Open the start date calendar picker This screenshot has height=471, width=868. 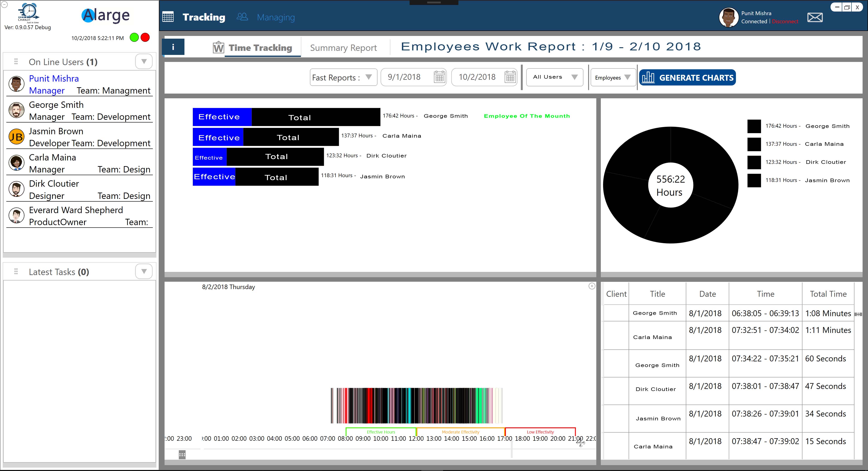click(439, 78)
